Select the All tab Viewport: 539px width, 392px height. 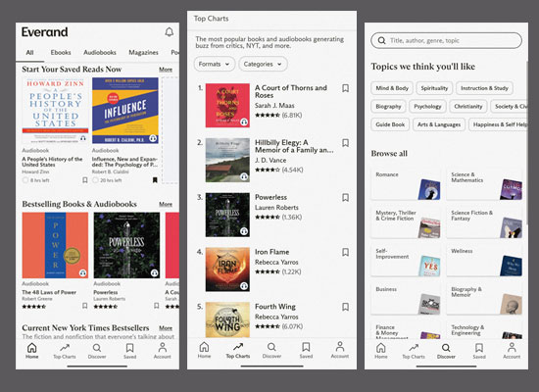30,53
